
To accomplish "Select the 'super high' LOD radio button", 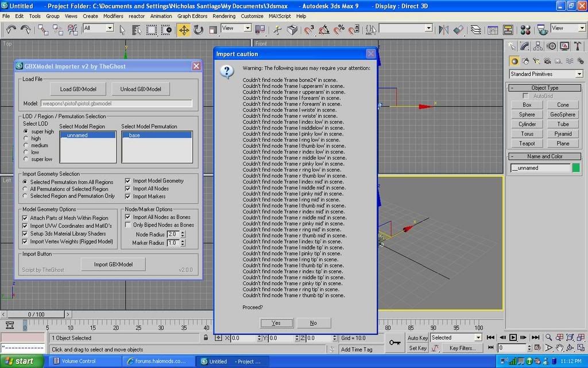I will pyautogui.click(x=25, y=132).
